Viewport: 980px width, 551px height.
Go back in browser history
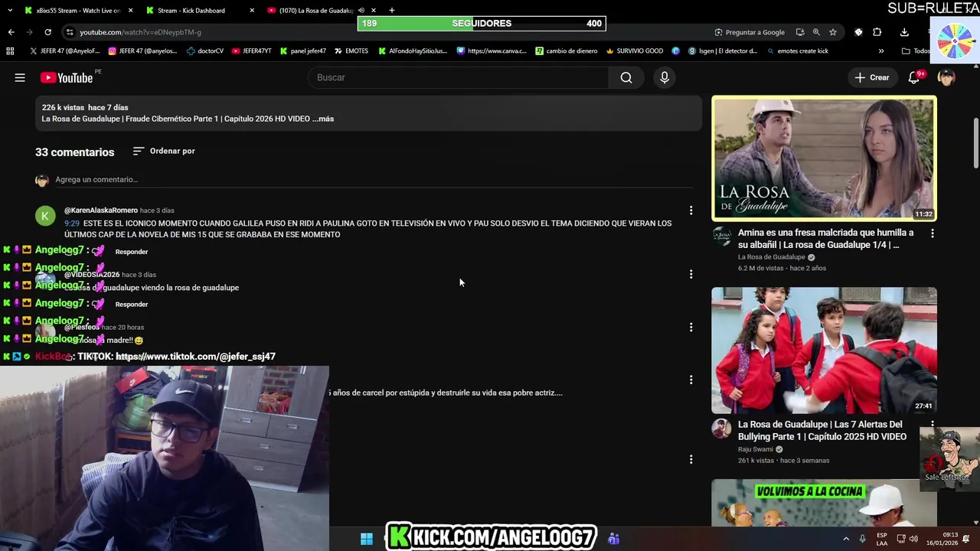(x=11, y=32)
